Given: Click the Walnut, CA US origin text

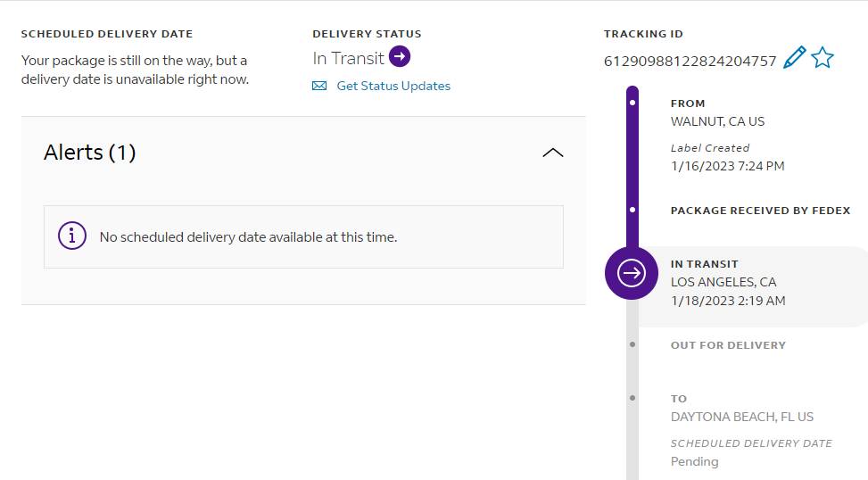Looking at the screenshot, I should pos(717,121).
